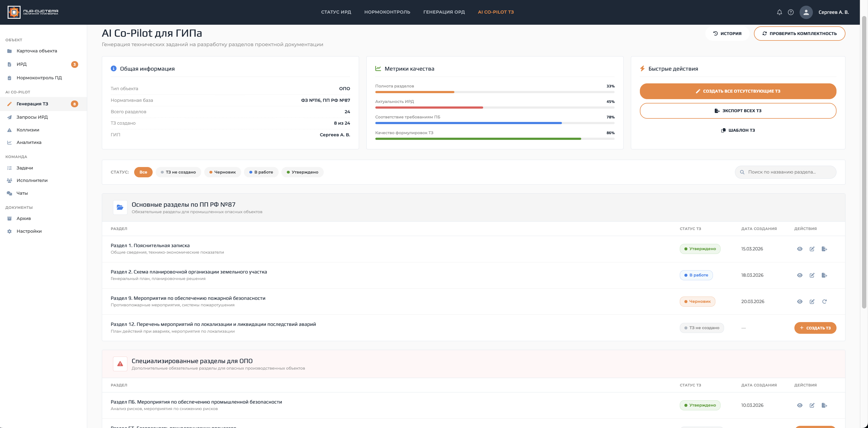868x428 pixels.
Task: Click the В работе badge for Раздел 2
Action: click(696, 275)
